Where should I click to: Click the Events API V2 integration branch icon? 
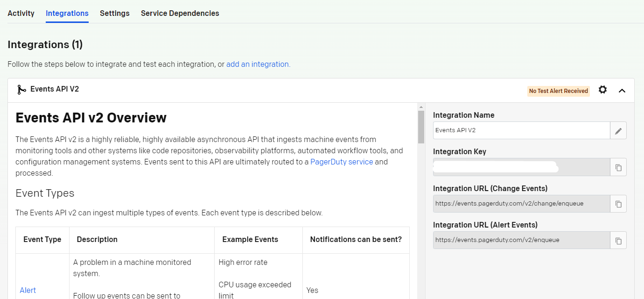(21, 90)
